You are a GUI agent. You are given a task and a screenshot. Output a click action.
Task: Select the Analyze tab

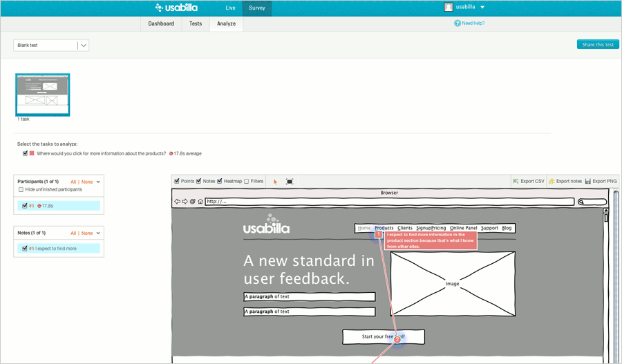click(x=226, y=23)
